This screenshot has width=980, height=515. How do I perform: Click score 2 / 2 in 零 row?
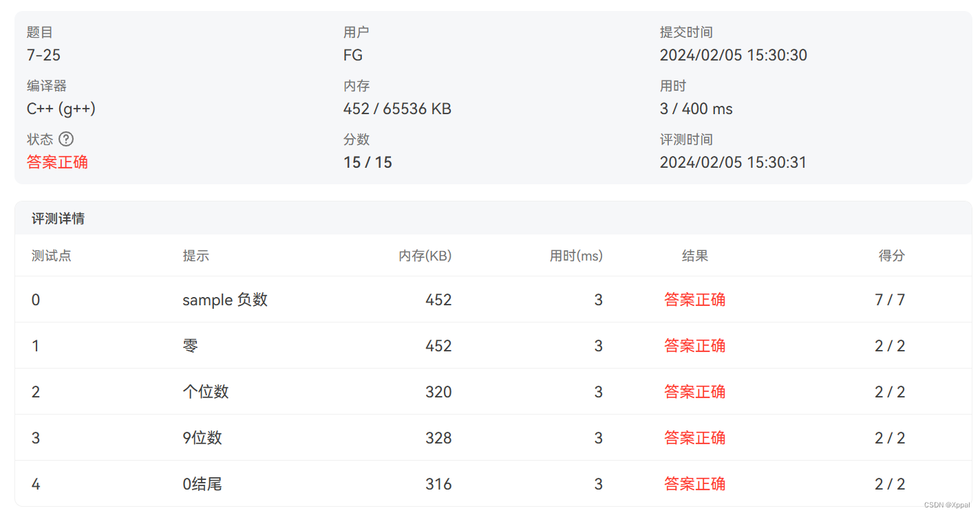click(890, 346)
